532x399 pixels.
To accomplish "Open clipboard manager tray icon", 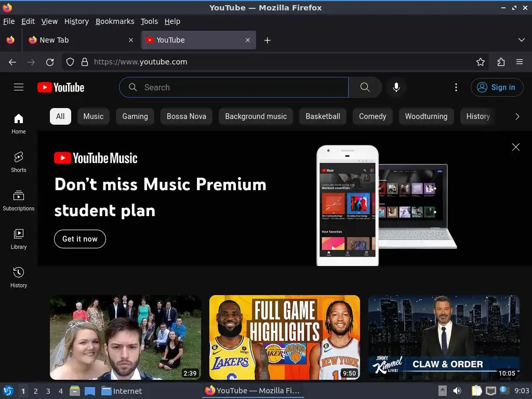I will [476, 391].
